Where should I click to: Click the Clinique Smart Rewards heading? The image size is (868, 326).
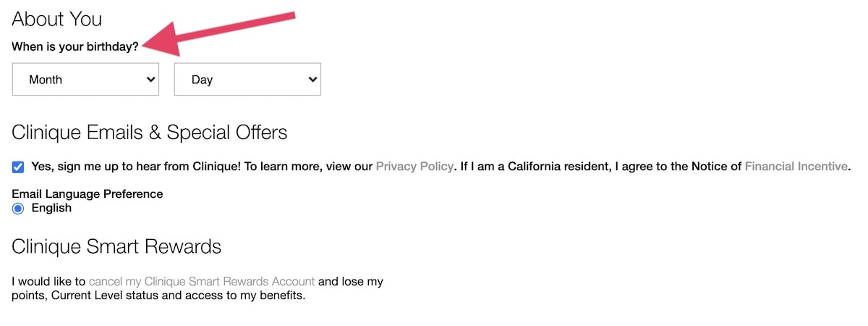(x=116, y=246)
